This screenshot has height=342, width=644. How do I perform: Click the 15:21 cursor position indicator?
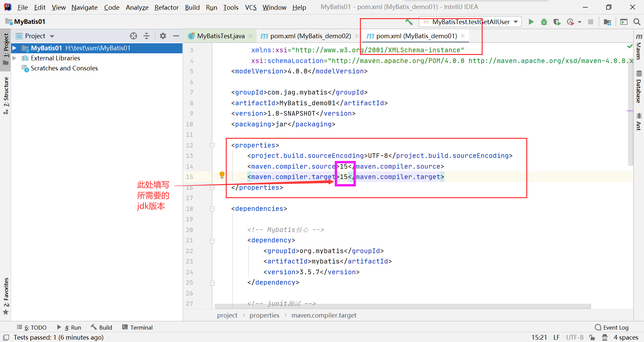pyautogui.click(x=539, y=337)
